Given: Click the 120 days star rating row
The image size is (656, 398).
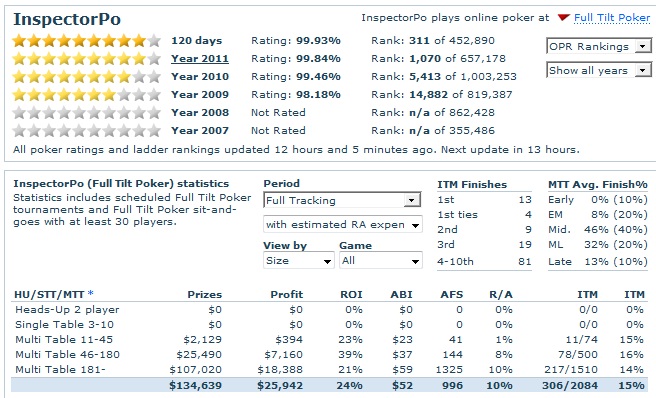Looking at the screenshot, I should tap(87, 41).
